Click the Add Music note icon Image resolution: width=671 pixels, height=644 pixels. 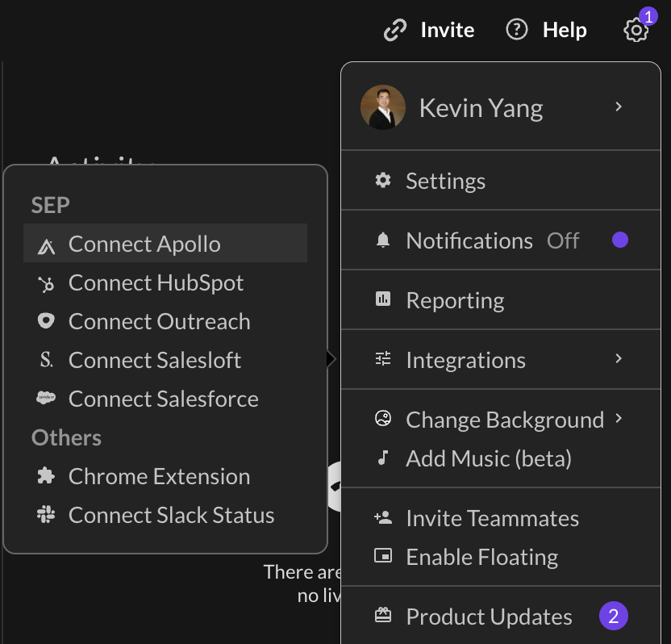point(382,458)
